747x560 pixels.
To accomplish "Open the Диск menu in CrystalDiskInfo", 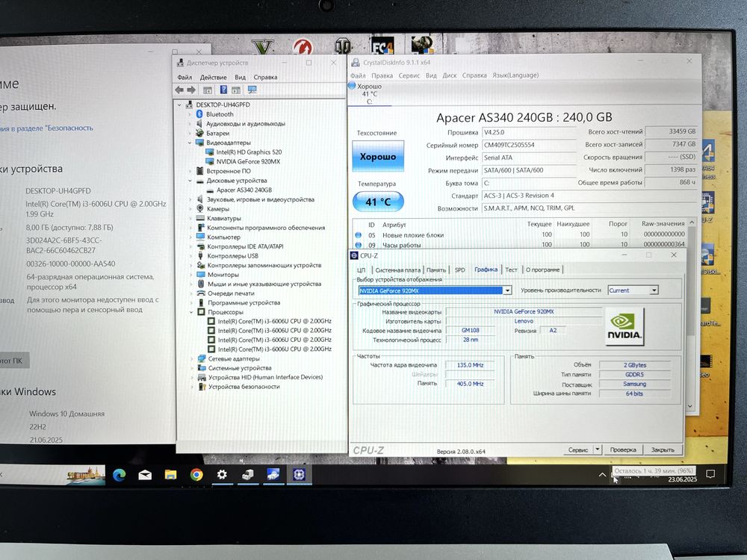I will (x=449, y=75).
